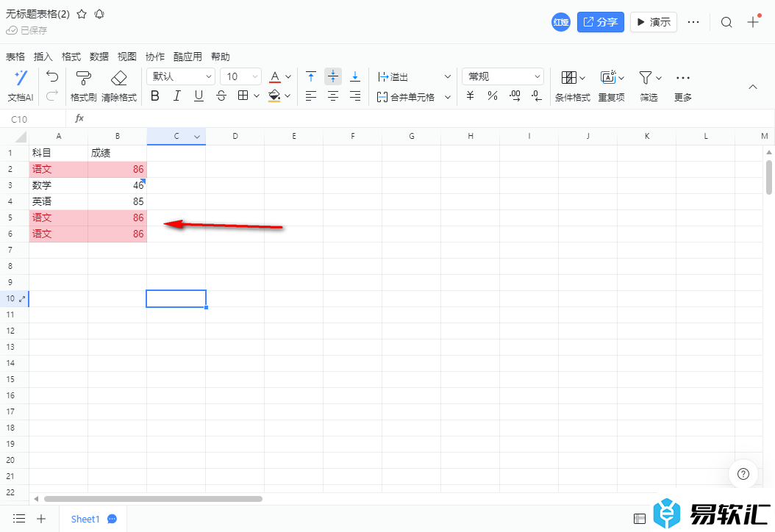Click the plus icon at top right
775x532 pixels.
click(753, 22)
